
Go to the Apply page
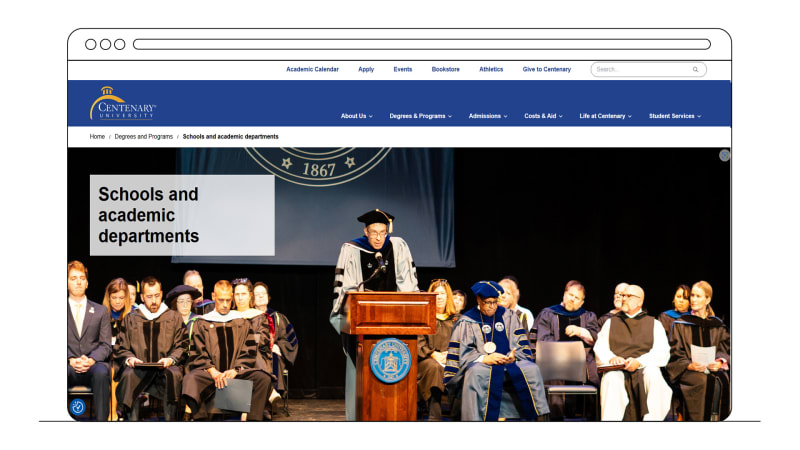(366, 70)
